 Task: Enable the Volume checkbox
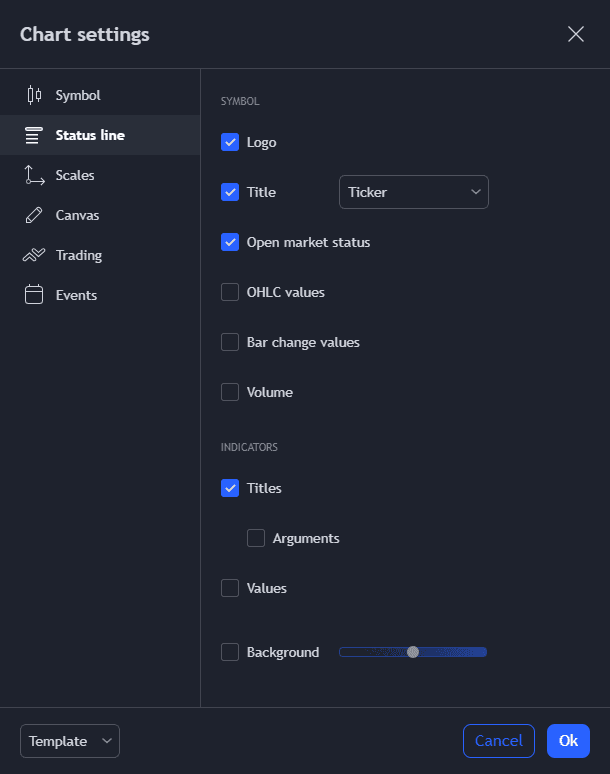[230, 392]
